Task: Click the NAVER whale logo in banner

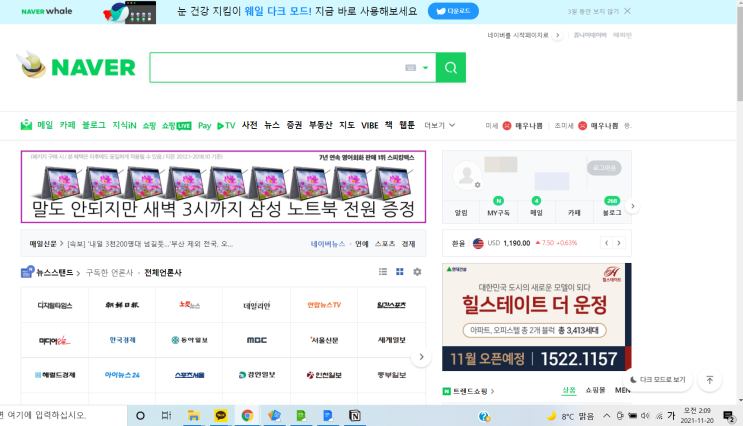Action: pos(47,11)
